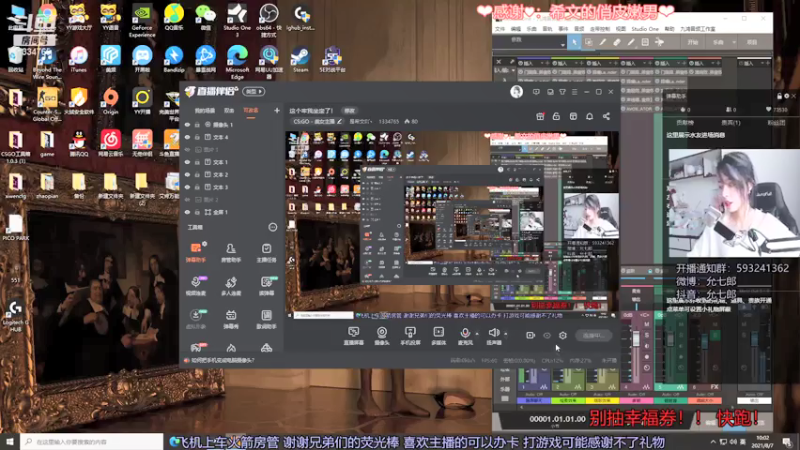Open the 视频连麦 tool

tap(196, 286)
